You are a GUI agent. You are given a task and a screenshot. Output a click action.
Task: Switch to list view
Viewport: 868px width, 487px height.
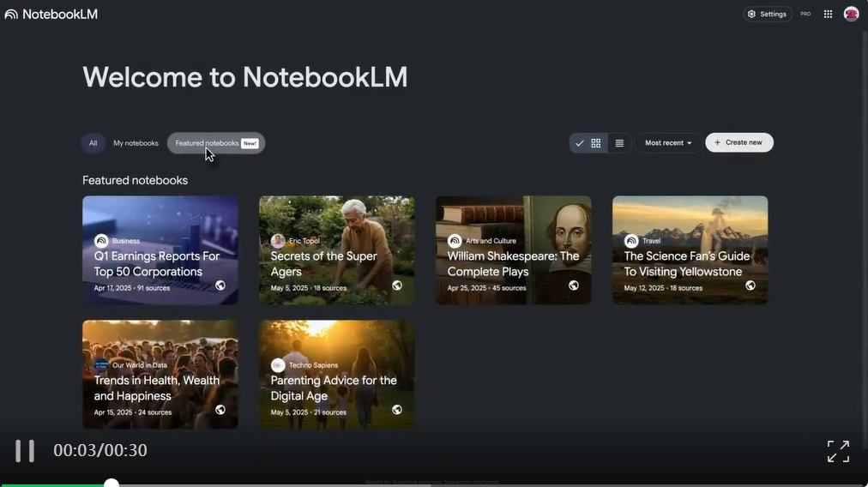[619, 143]
